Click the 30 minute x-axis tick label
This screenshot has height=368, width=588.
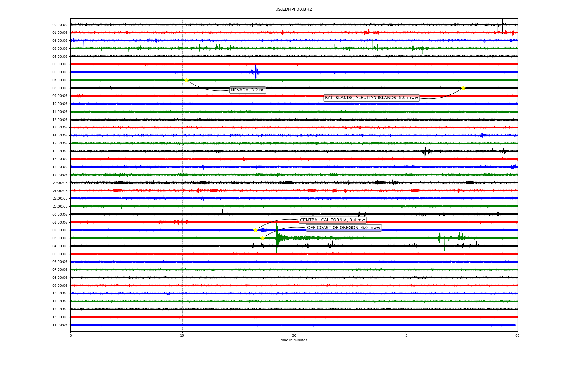[294, 336]
